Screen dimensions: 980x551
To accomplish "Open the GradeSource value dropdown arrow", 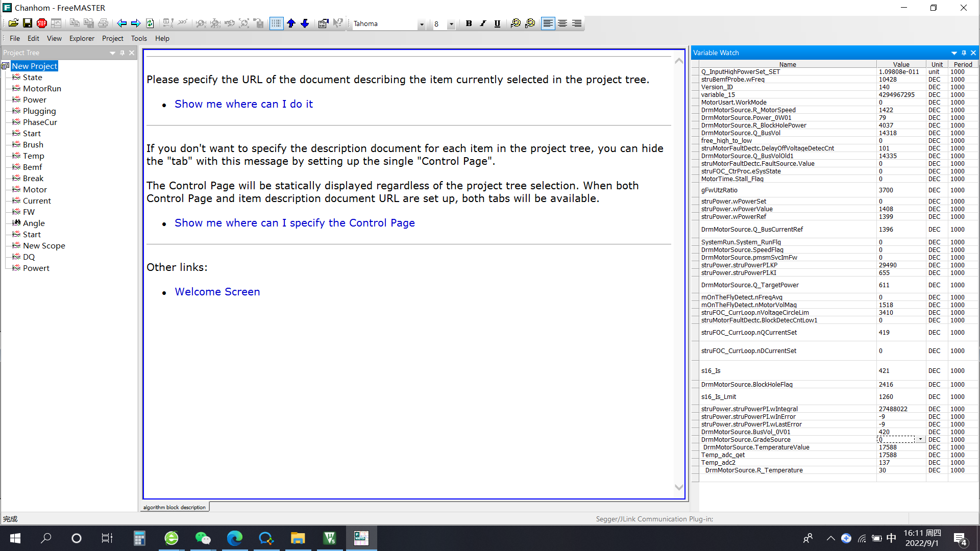I will (920, 439).
